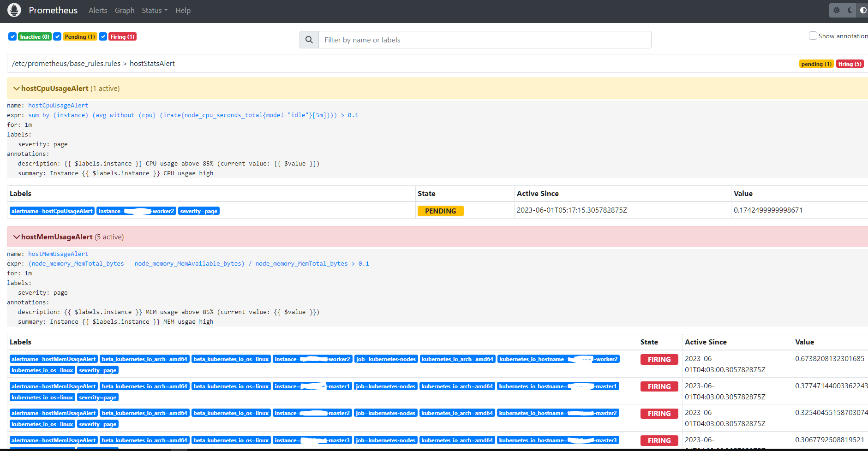The image size is (868, 451).
Task: Click the Prometheus flame logo
Action: coord(14,10)
